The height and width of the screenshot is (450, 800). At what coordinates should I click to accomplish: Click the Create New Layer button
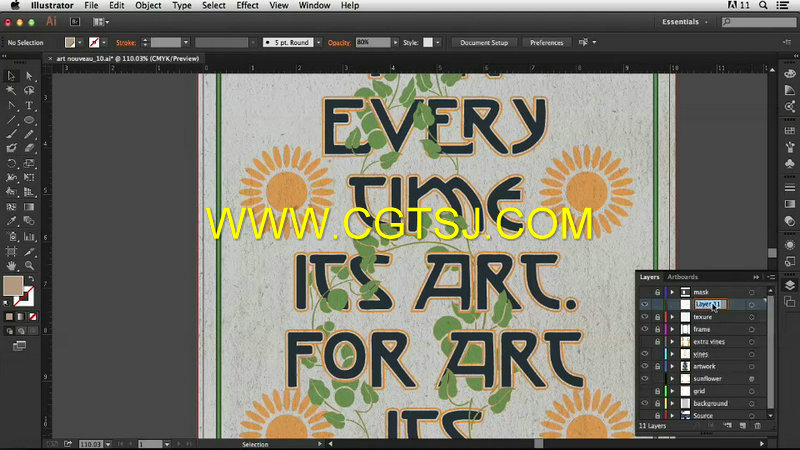tap(743, 426)
